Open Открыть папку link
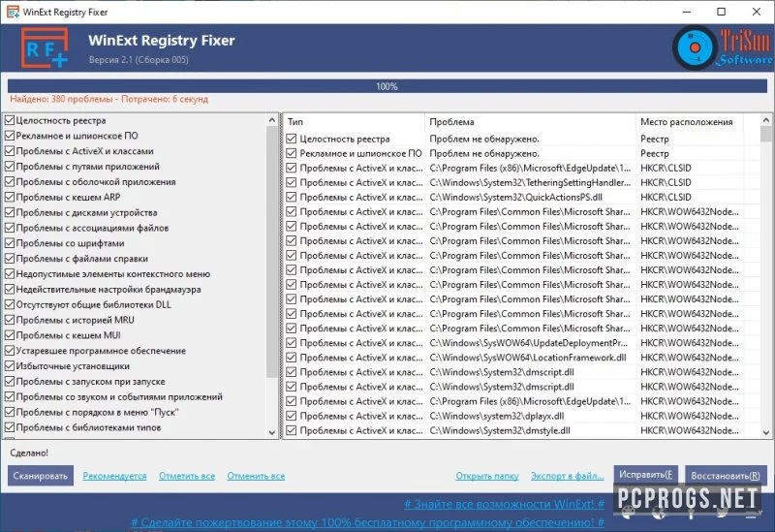Viewport: 775px width, 532px height. click(x=487, y=476)
